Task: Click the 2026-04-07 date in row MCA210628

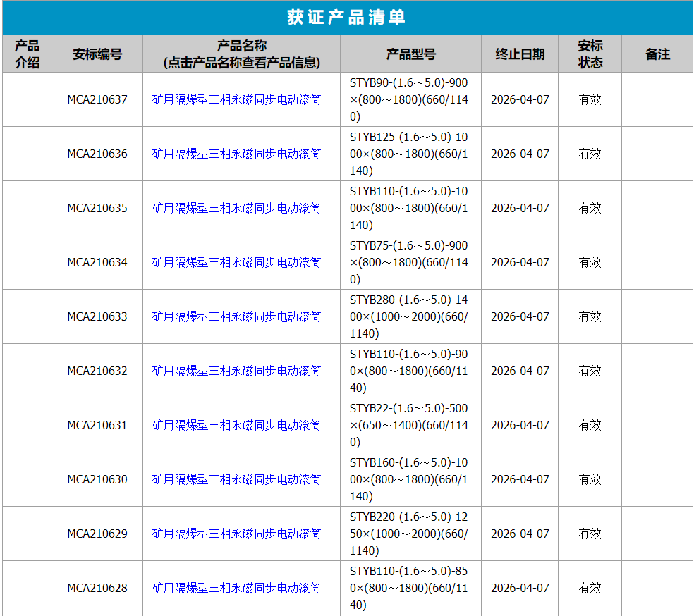Action: (520, 588)
